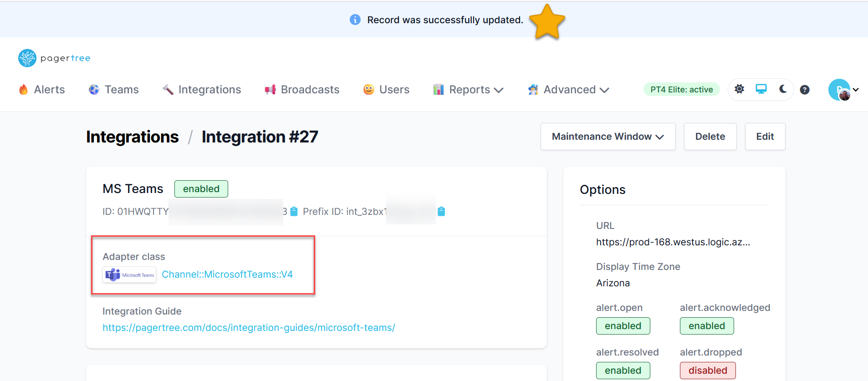Open Broadcasts from the navigation
The image size is (868, 381).
click(x=302, y=90)
